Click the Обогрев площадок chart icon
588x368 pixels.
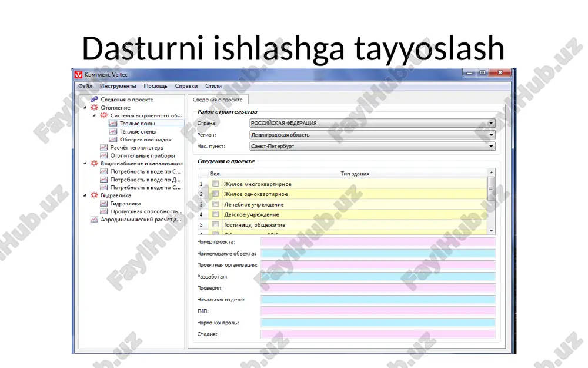pos(113,140)
